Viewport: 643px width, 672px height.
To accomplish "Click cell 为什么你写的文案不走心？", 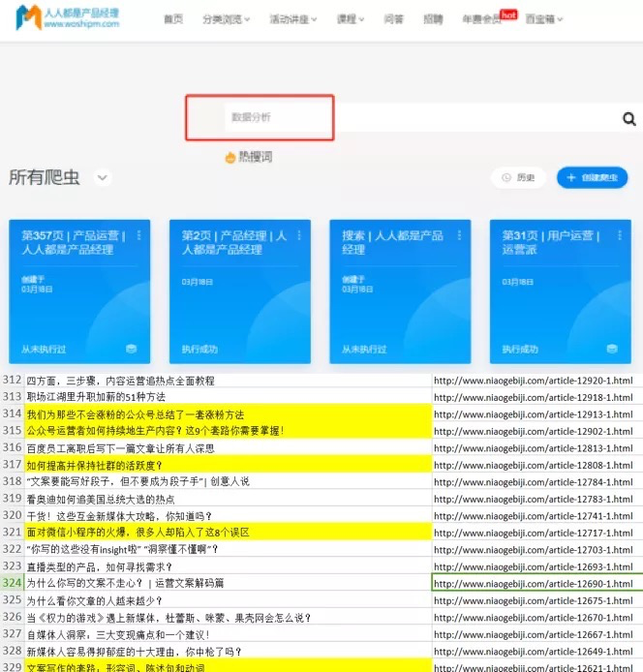I will (x=228, y=583).
